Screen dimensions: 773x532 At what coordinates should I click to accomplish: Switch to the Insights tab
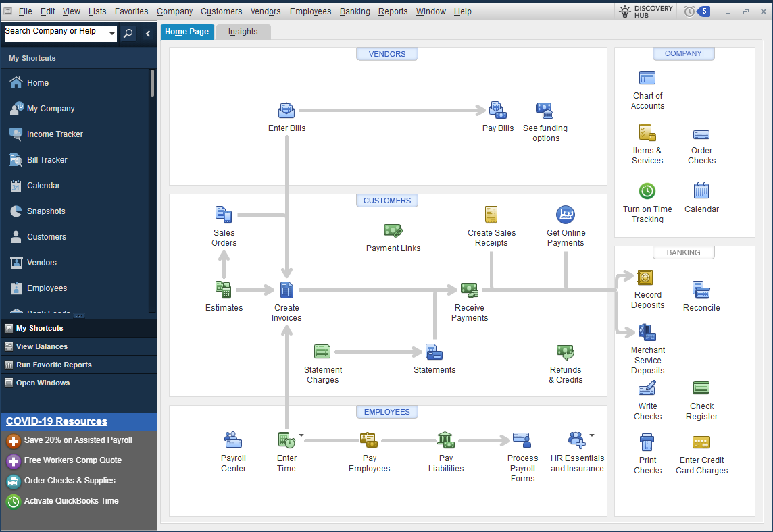[x=243, y=32]
